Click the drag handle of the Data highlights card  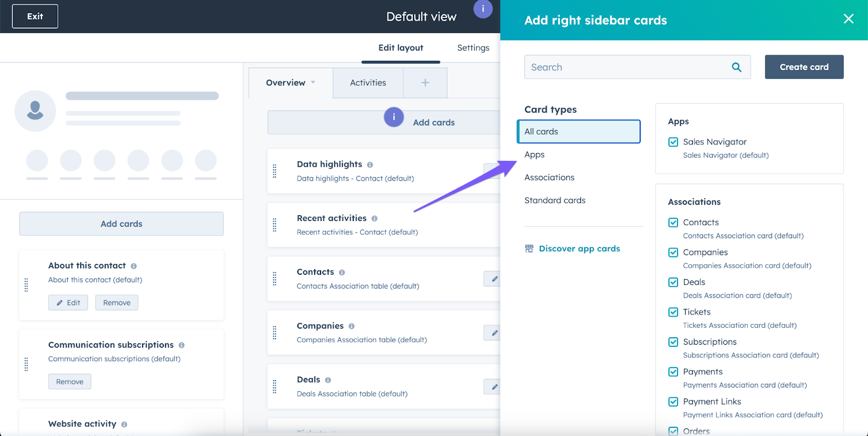(x=275, y=171)
